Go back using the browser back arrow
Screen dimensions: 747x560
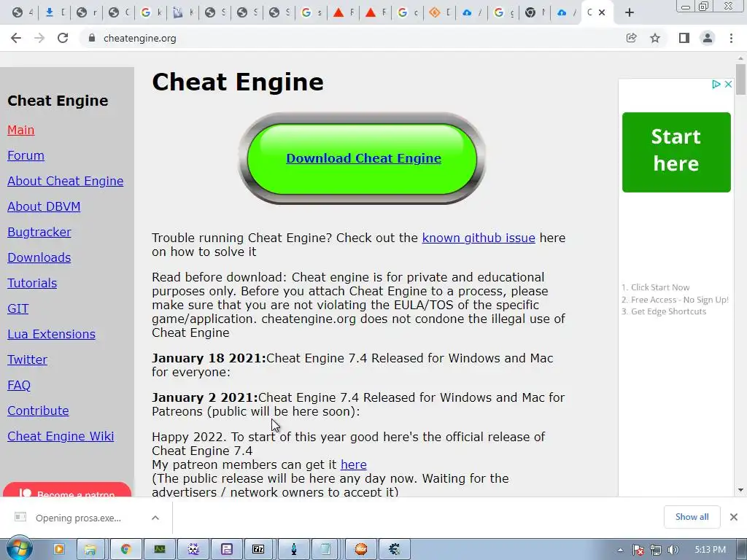tap(16, 38)
